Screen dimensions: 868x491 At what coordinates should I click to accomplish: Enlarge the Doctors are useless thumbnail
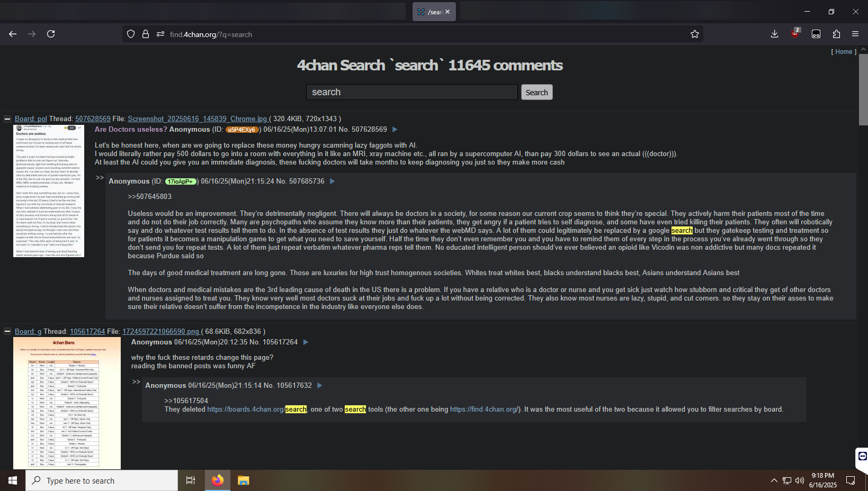[x=49, y=191]
